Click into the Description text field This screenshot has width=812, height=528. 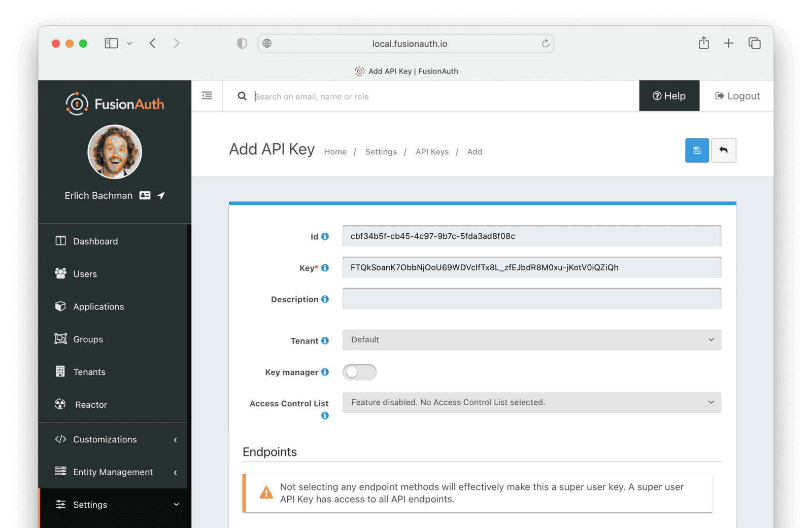(x=531, y=299)
